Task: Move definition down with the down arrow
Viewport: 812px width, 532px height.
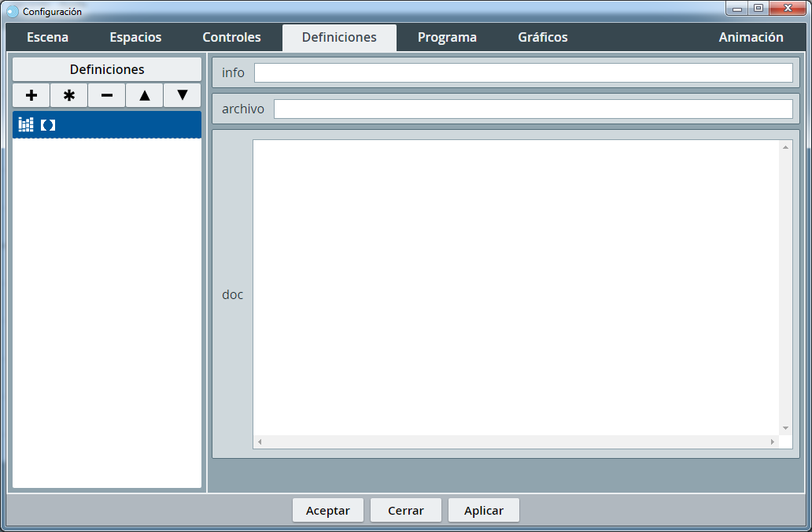Action: [x=183, y=95]
